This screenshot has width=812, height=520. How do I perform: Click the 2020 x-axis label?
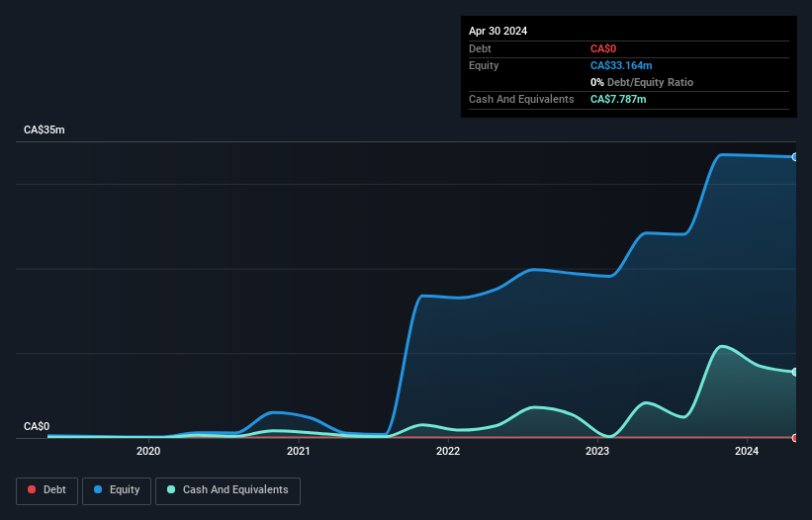148,451
